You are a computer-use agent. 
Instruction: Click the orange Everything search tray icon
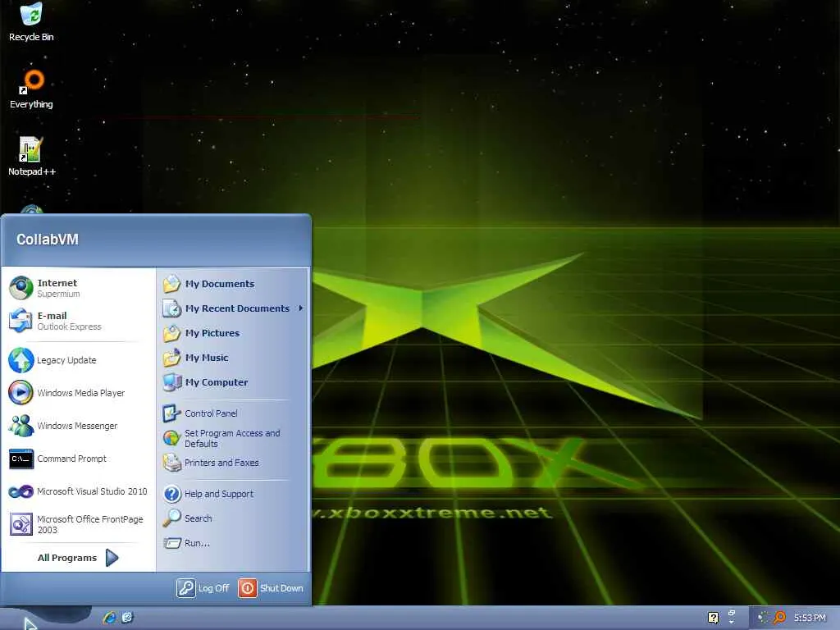click(x=779, y=618)
